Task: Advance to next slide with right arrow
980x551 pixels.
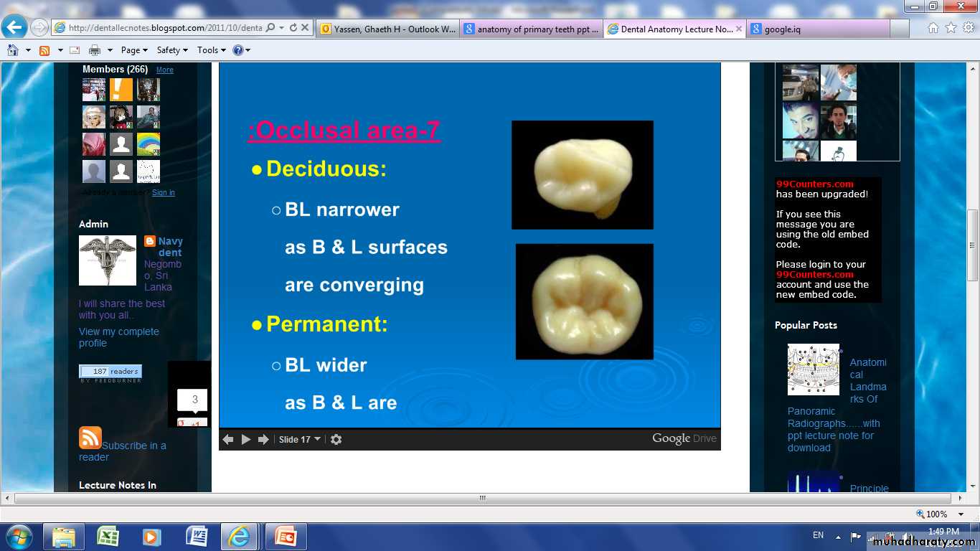Action: (x=263, y=439)
